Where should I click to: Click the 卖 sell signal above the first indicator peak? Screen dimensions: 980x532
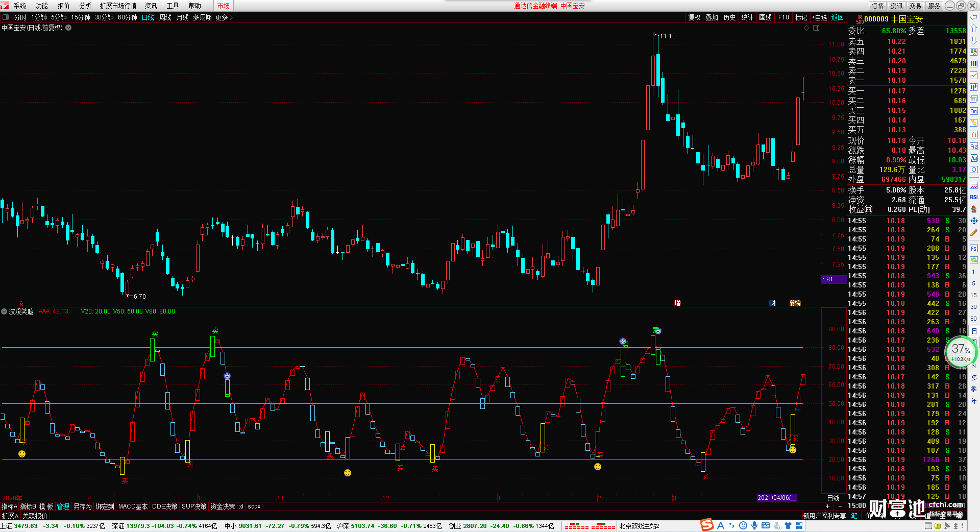155,333
